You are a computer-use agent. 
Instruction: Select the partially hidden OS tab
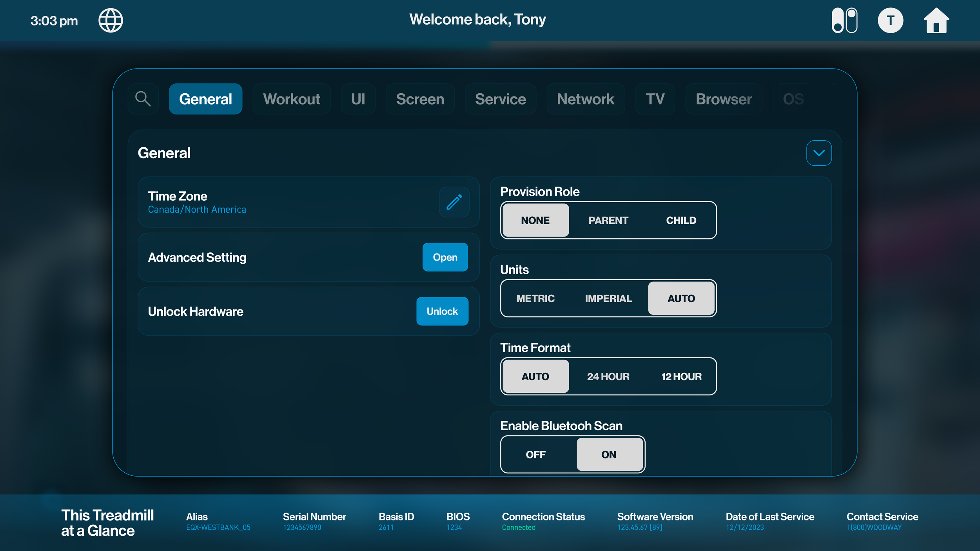(793, 99)
